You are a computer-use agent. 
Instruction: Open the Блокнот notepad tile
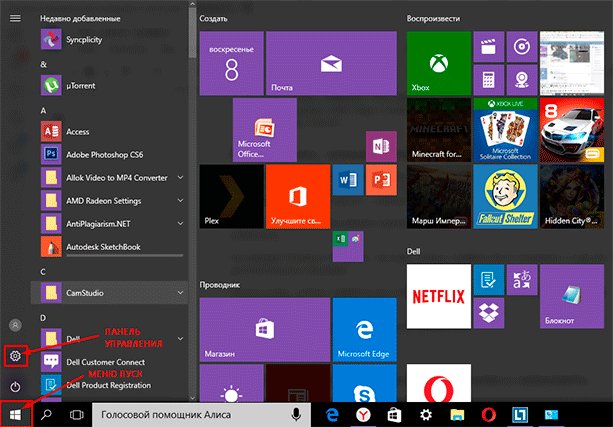(572, 296)
